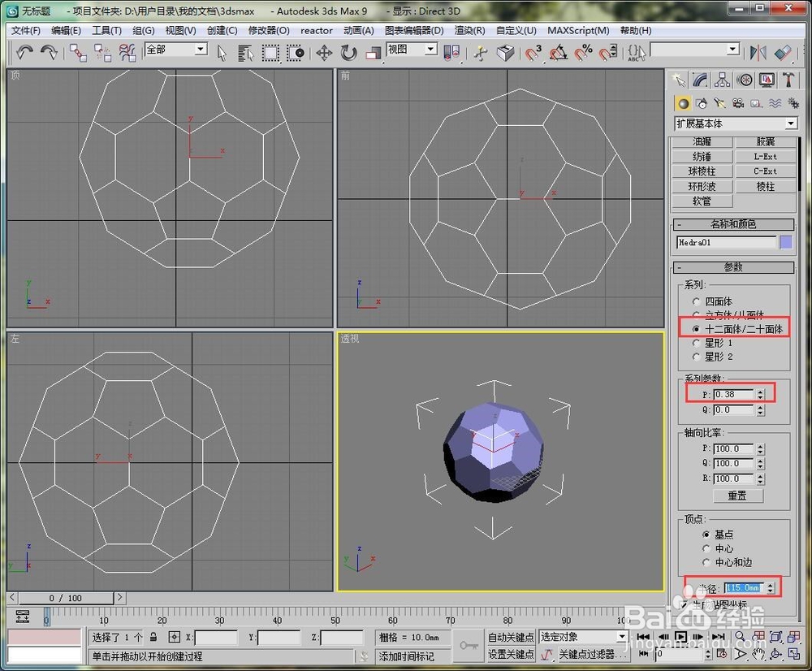This screenshot has width=812, height=671.
Task: Activate the Select Object arrow tool
Action: pyautogui.click(x=222, y=53)
